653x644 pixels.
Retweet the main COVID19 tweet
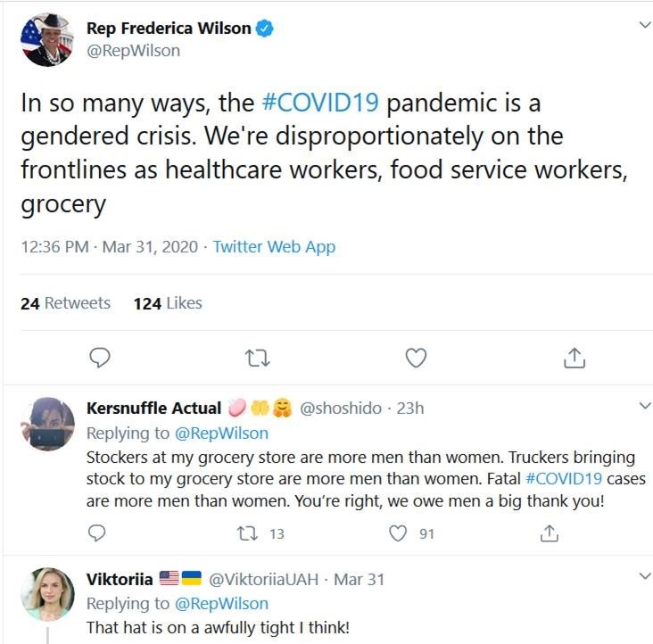coord(257,359)
